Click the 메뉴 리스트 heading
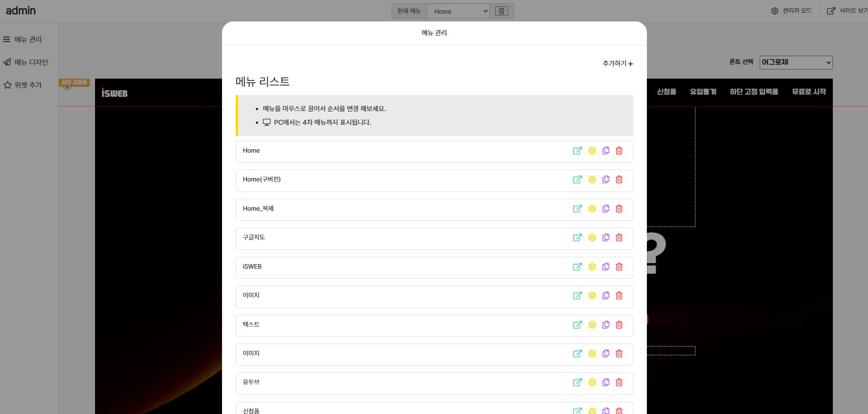The width and height of the screenshot is (868, 414). 263,82
